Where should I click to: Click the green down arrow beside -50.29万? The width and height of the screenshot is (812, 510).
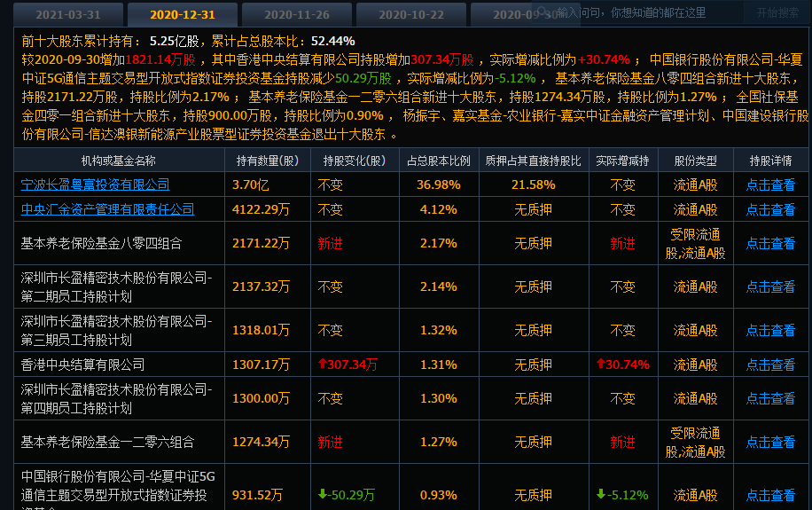tap(322, 494)
